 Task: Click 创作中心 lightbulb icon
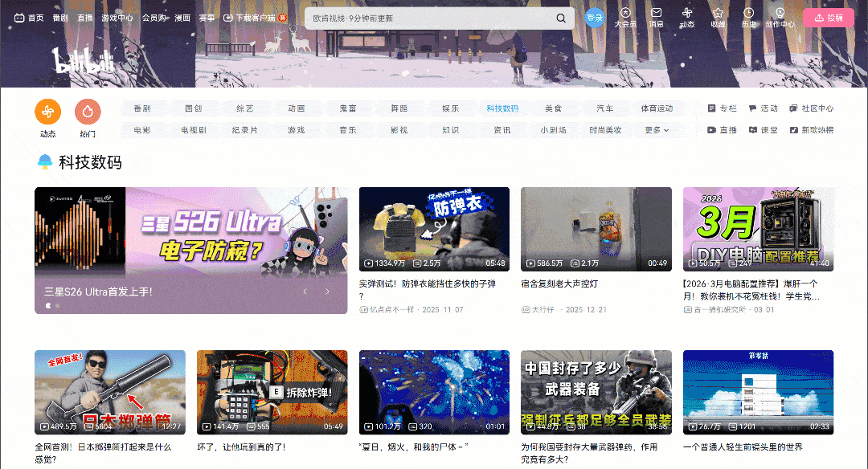click(x=779, y=14)
